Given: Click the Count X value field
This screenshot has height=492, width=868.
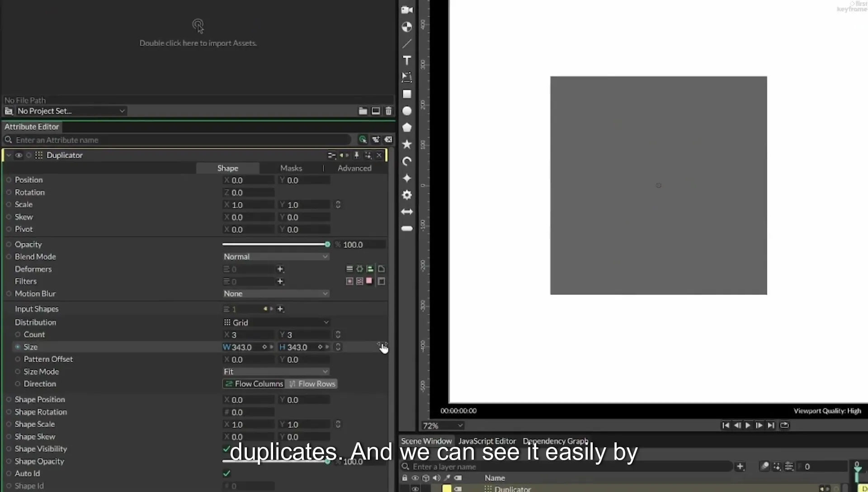Looking at the screenshot, I should tap(249, 335).
